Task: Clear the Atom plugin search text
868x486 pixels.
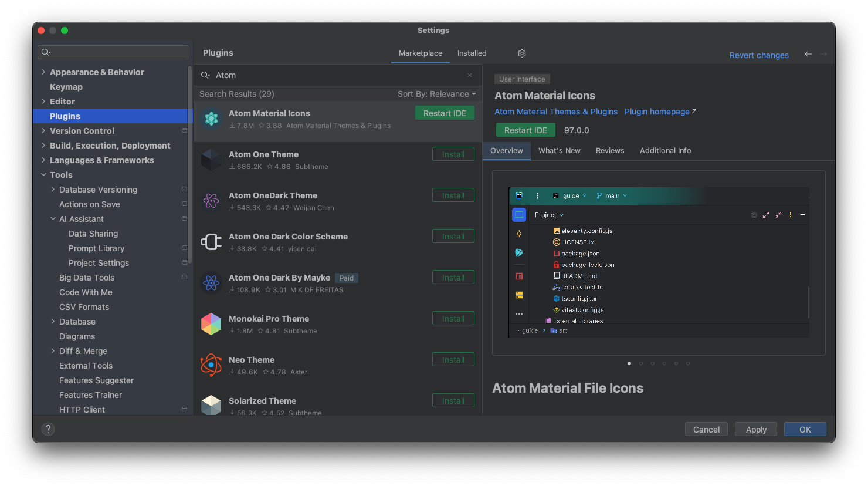Action: [x=470, y=75]
